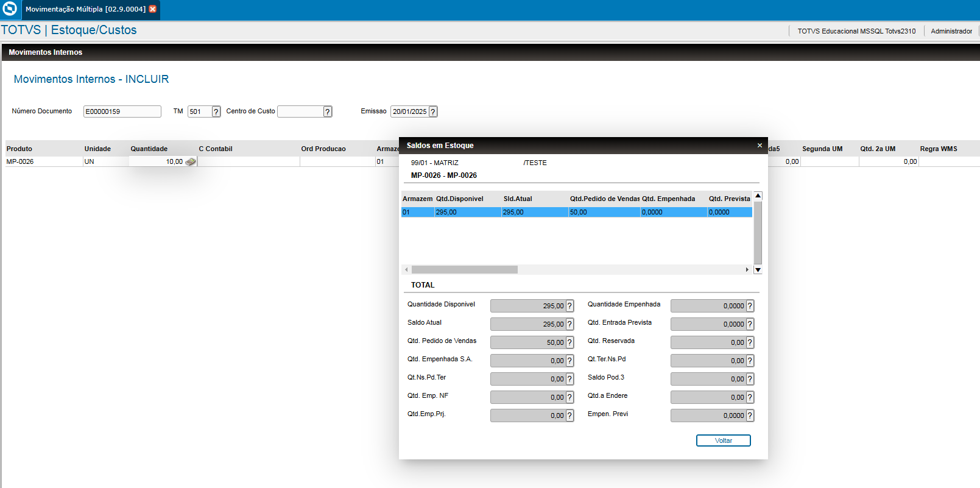Close the Saldos em Estoque dialog
The height and width of the screenshot is (488, 980).
coord(760,145)
